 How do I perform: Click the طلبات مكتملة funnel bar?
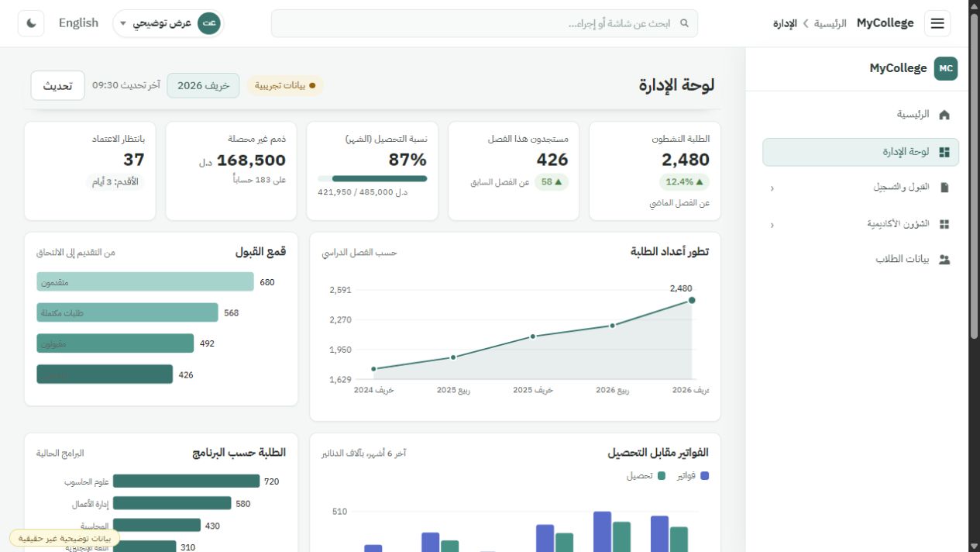(x=127, y=312)
